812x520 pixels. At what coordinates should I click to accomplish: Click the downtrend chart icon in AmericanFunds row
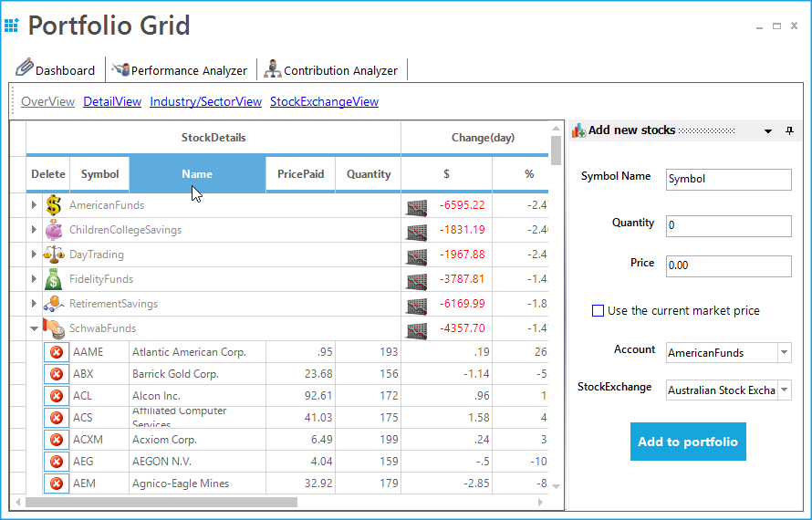pos(417,207)
